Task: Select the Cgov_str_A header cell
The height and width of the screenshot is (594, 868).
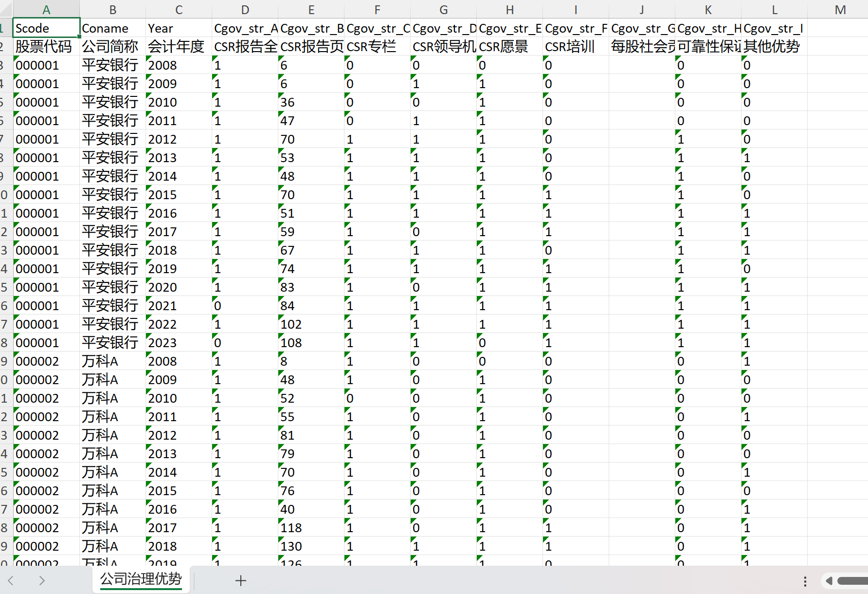Action: click(245, 28)
